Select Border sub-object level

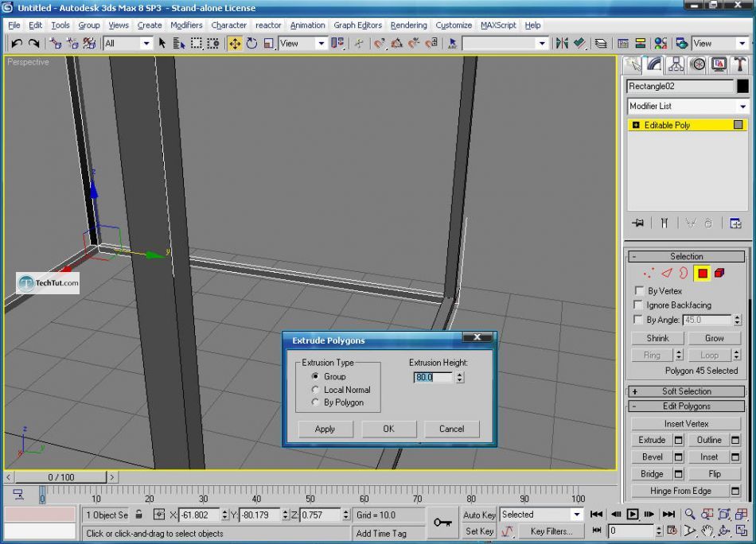point(684,274)
